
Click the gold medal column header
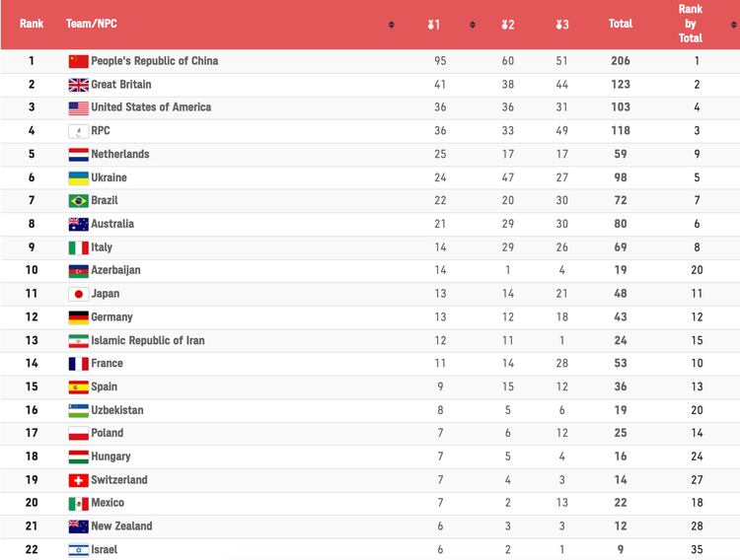point(434,24)
